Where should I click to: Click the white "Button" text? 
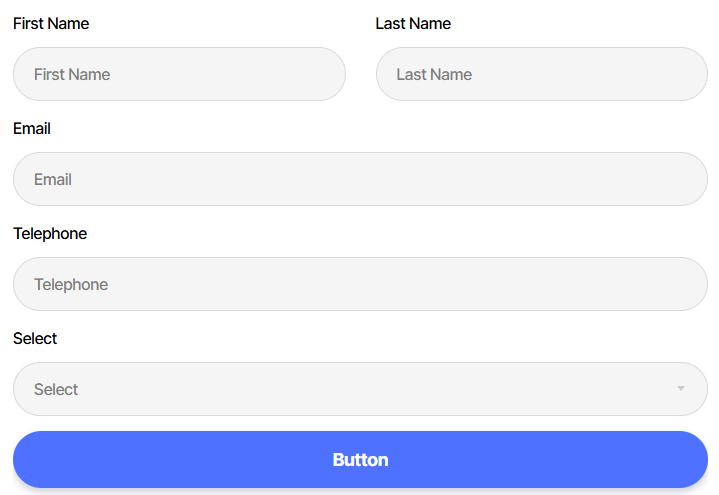(x=360, y=460)
